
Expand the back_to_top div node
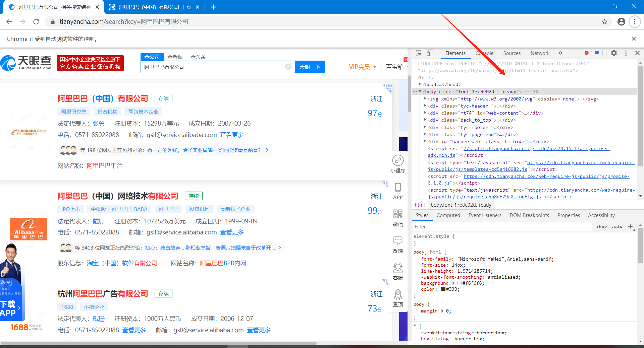pos(425,120)
